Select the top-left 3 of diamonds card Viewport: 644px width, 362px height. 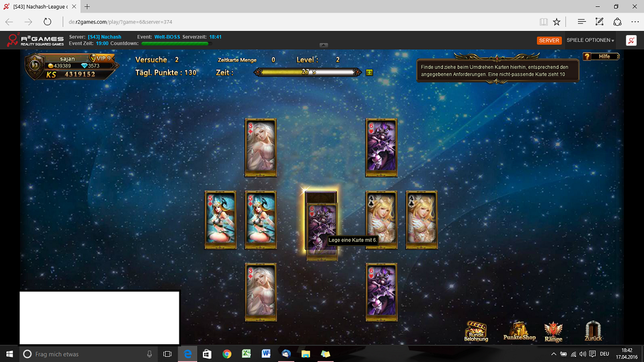[260, 148]
